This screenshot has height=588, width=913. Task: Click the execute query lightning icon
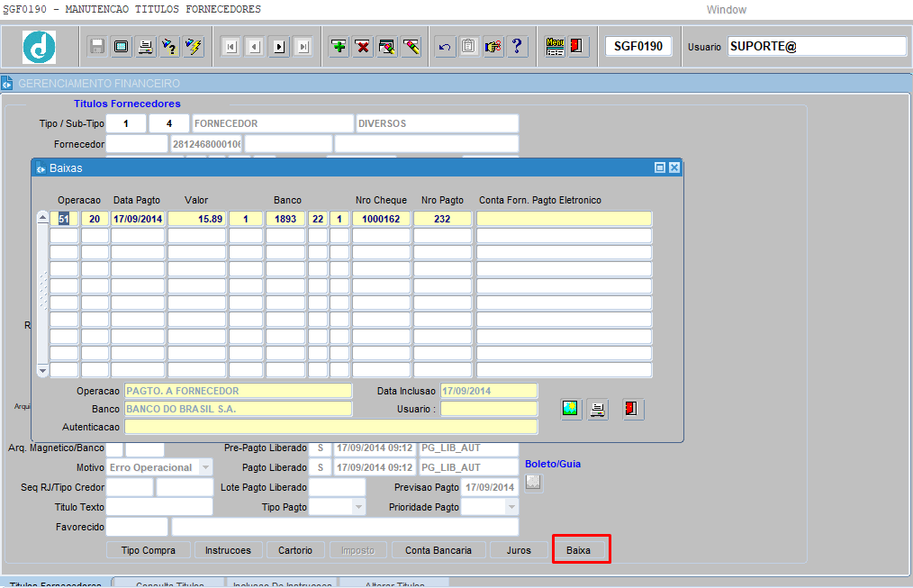coord(193,47)
